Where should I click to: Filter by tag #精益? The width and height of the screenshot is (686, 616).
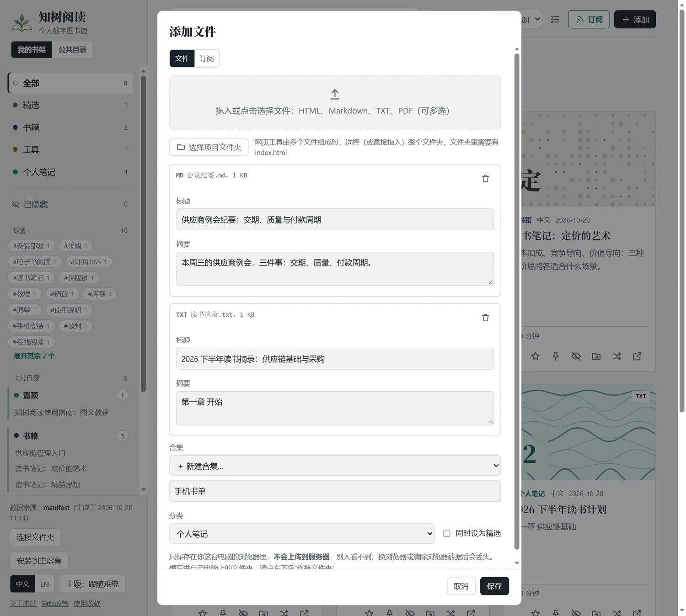pos(62,294)
